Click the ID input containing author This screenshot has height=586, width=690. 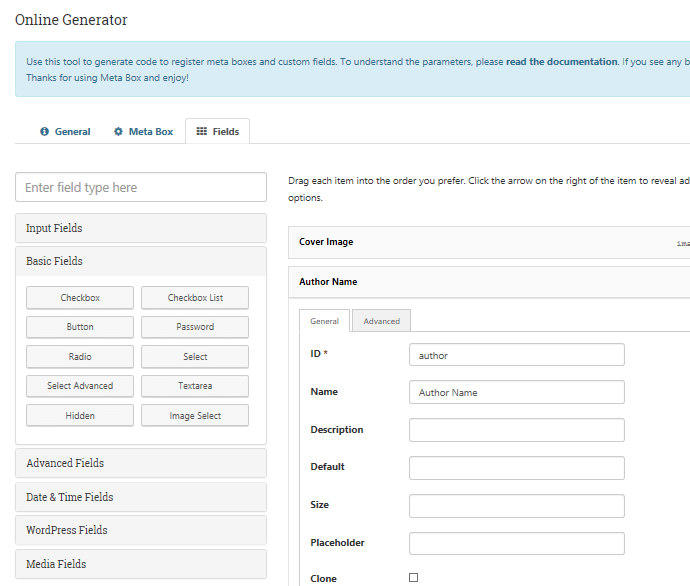coord(516,355)
